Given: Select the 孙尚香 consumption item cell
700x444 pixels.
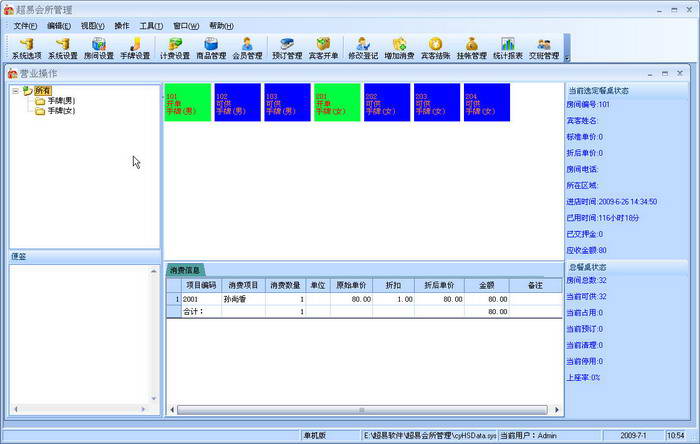Looking at the screenshot, I should 243,299.
